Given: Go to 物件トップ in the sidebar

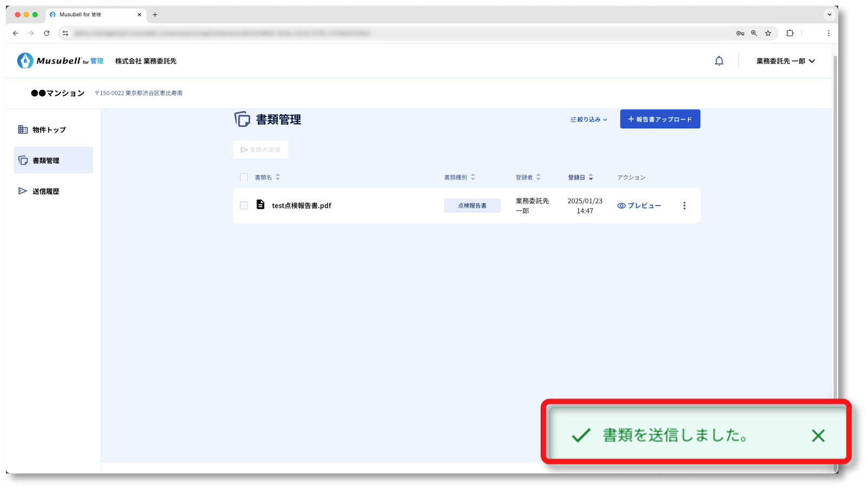Looking at the screenshot, I should tap(49, 130).
